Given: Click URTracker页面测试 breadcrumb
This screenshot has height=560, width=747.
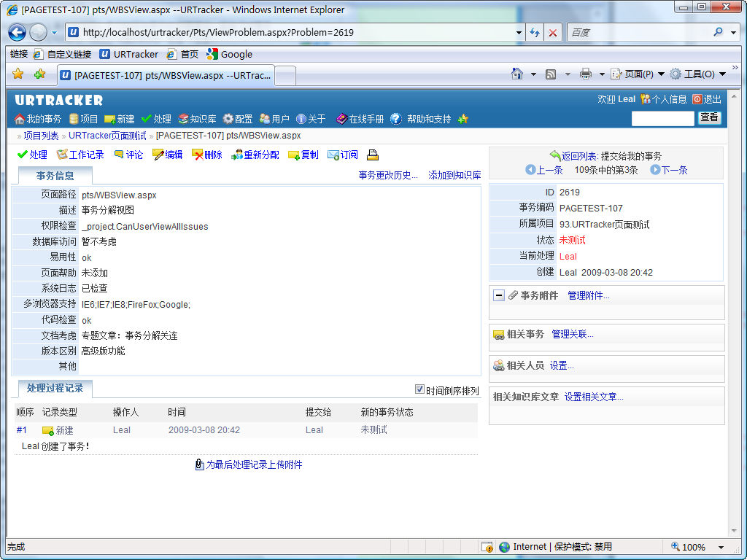Looking at the screenshot, I should pyautogui.click(x=107, y=136).
